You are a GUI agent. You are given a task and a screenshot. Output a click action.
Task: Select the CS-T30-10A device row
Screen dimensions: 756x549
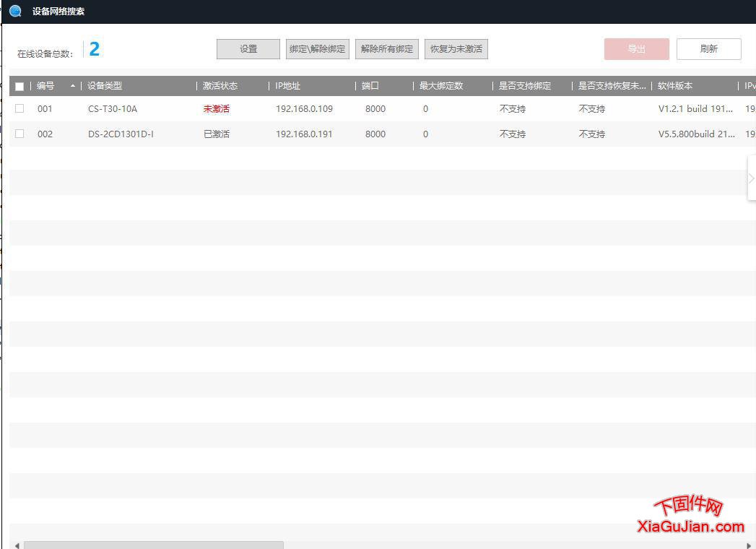pos(112,109)
